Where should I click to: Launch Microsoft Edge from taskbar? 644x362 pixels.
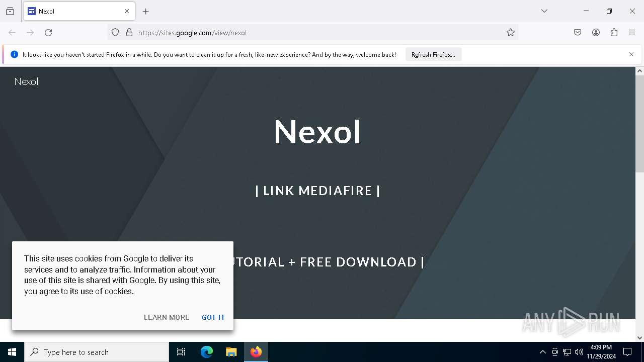[207, 352]
